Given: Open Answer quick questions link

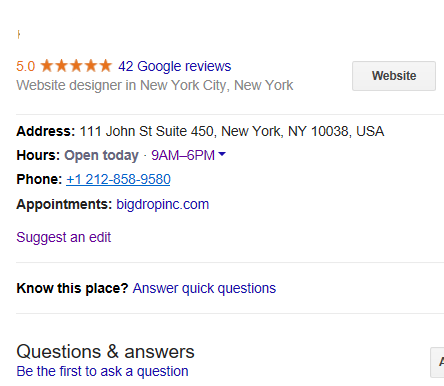Looking at the screenshot, I should [204, 288].
